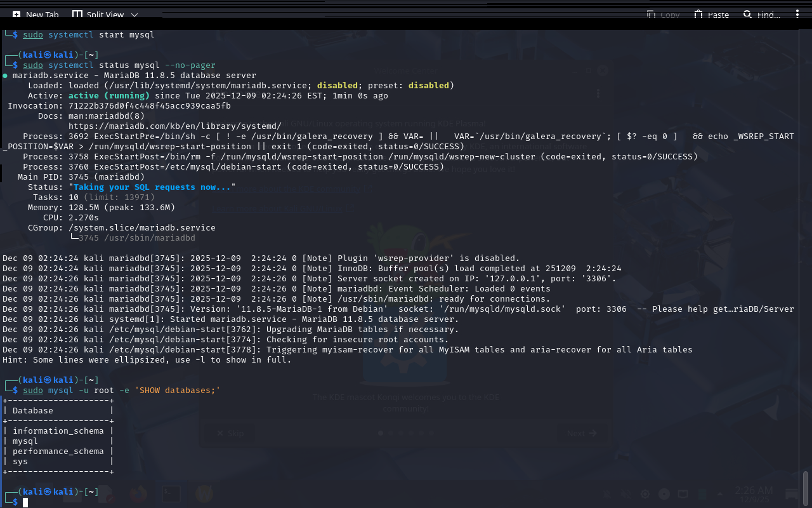812x508 pixels.
Task: Select the performance_schema database row
Action: (x=58, y=451)
